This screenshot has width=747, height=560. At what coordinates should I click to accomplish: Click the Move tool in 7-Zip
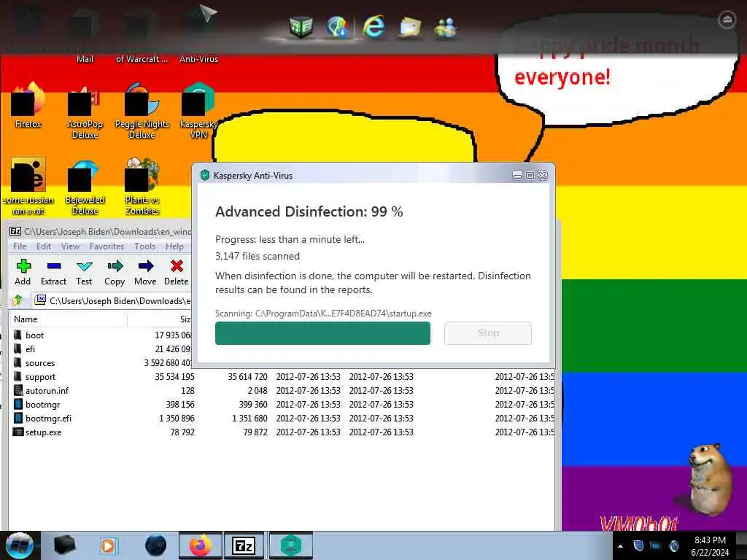click(x=145, y=273)
